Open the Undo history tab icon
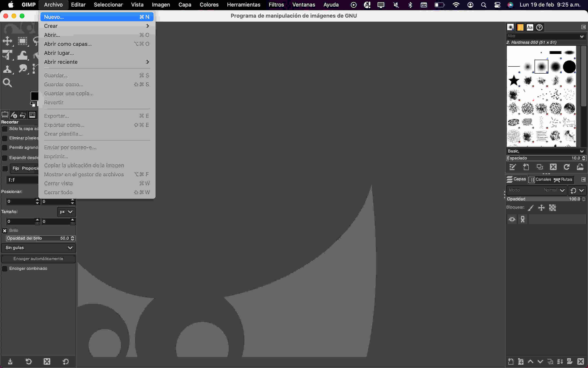Viewport: 588px width, 368px height. [23, 115]
